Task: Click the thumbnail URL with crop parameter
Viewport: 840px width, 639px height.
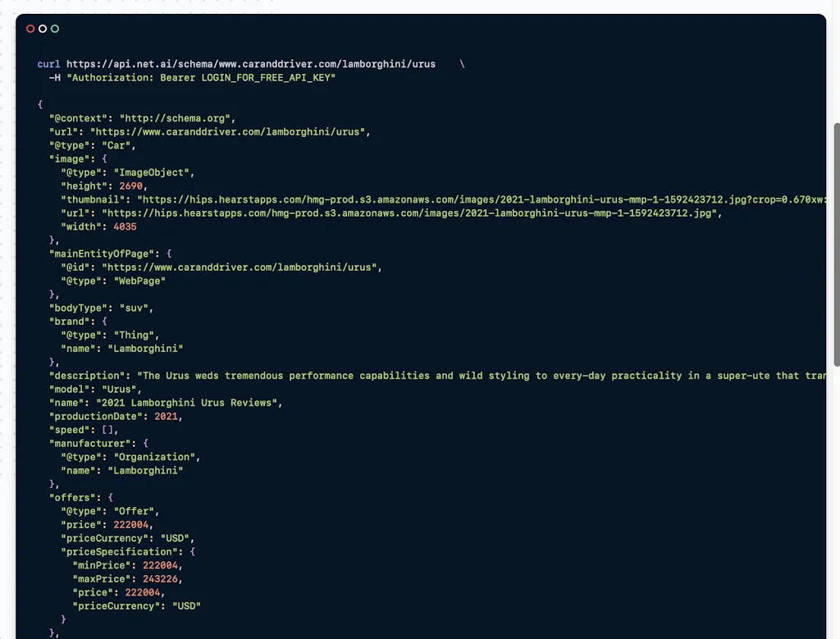Action: pyautogui.click(x=482, y=200)
